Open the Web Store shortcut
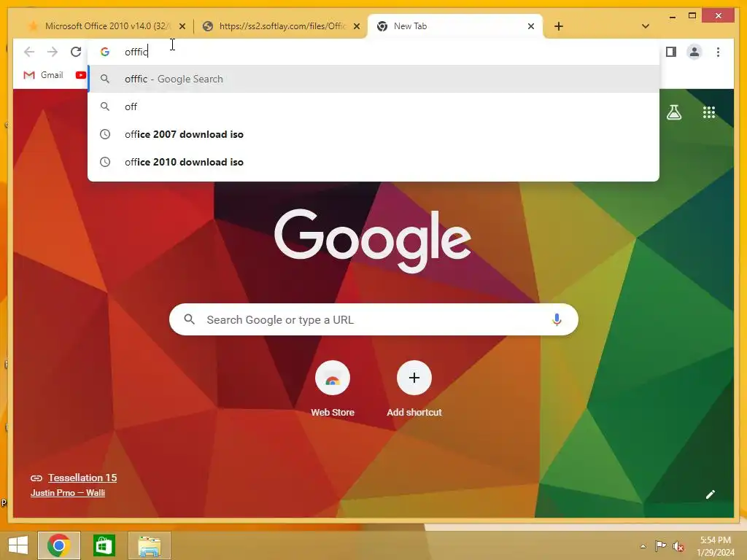Image resolution: width=747 pixels, height=560 pixels. [x=333, y=389]
